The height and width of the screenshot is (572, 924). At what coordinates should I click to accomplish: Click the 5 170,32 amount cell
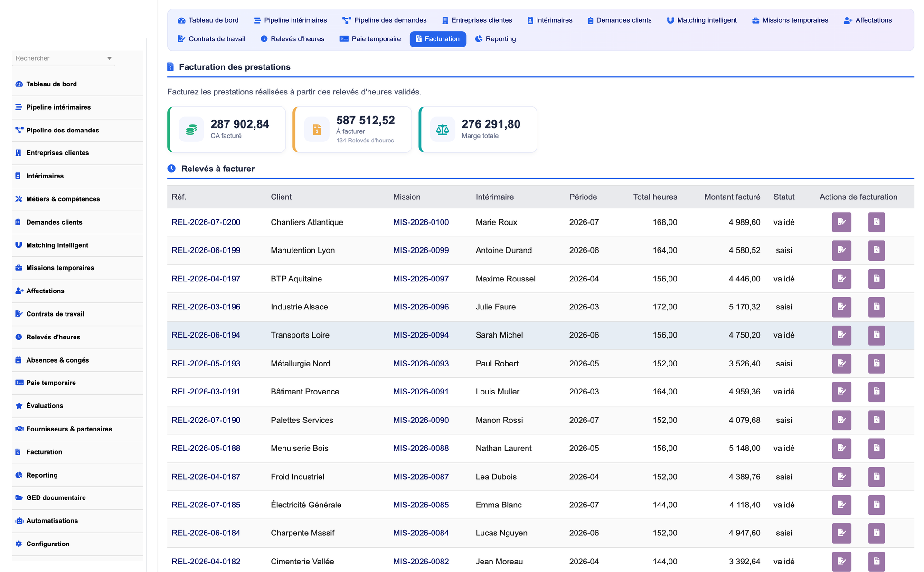click(745, 307)
